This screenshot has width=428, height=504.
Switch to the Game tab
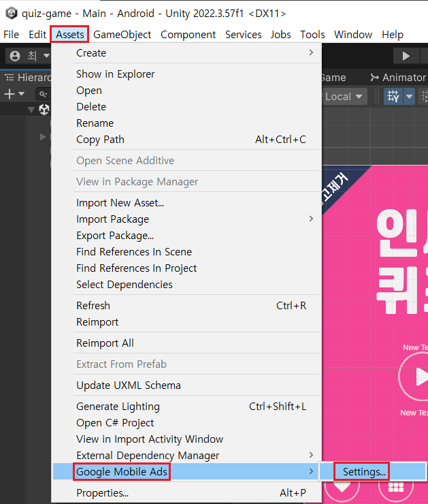click(333, 77)
